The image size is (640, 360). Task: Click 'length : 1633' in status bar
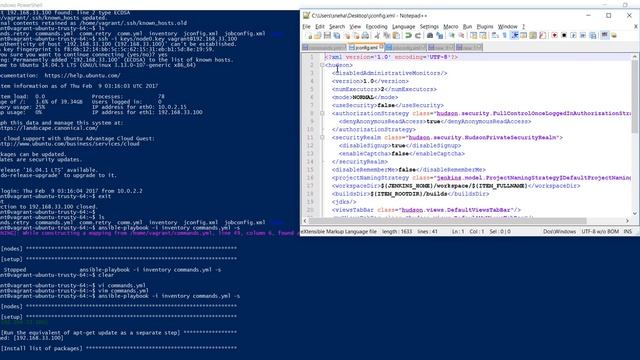[x=397, y=231]
